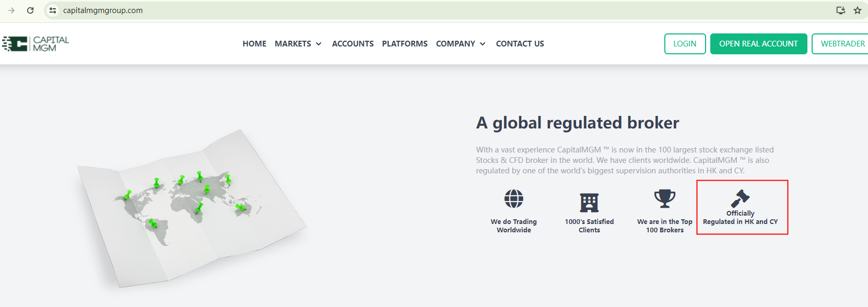
Task: Click the globe icon for Trading Worldwide
Action: 514,199
